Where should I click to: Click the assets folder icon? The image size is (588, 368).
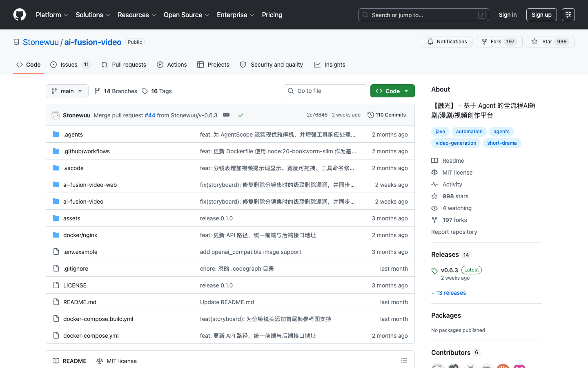56,218
